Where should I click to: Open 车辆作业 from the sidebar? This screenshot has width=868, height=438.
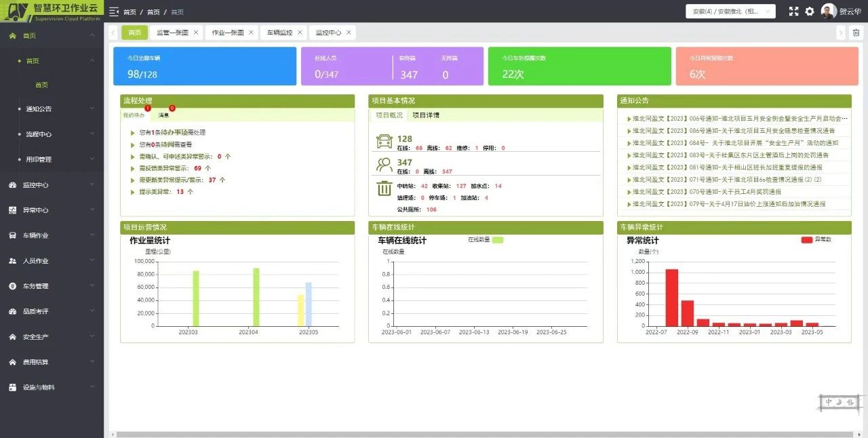41,235
